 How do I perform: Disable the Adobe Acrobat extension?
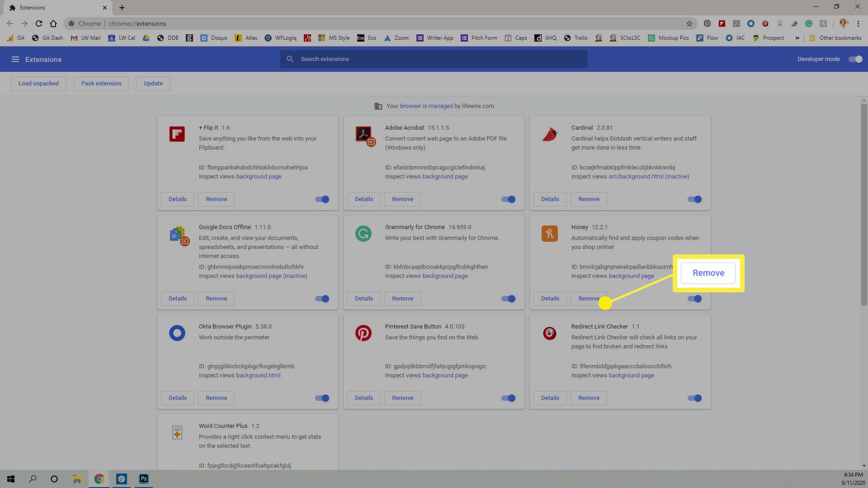509,199
